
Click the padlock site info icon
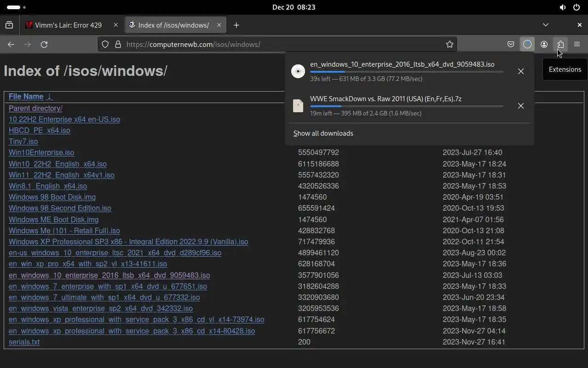pos(118,44)
